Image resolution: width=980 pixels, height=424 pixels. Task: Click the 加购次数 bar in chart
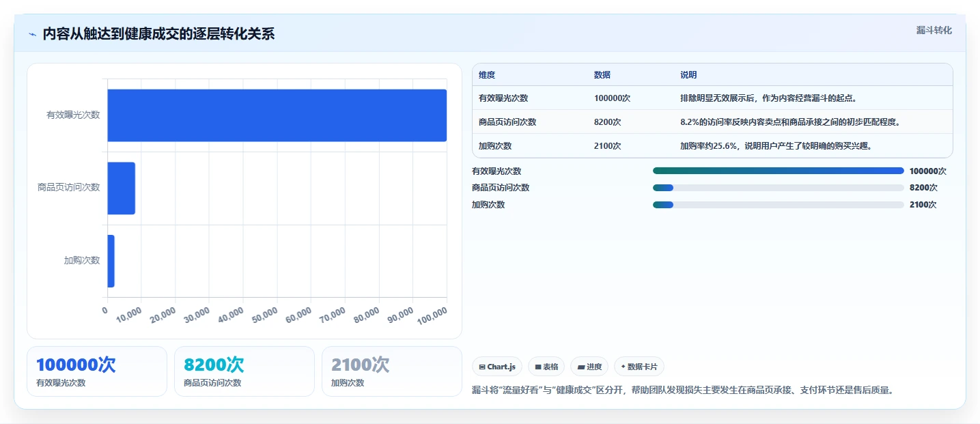pyautogui.click(x=111, y=261)
